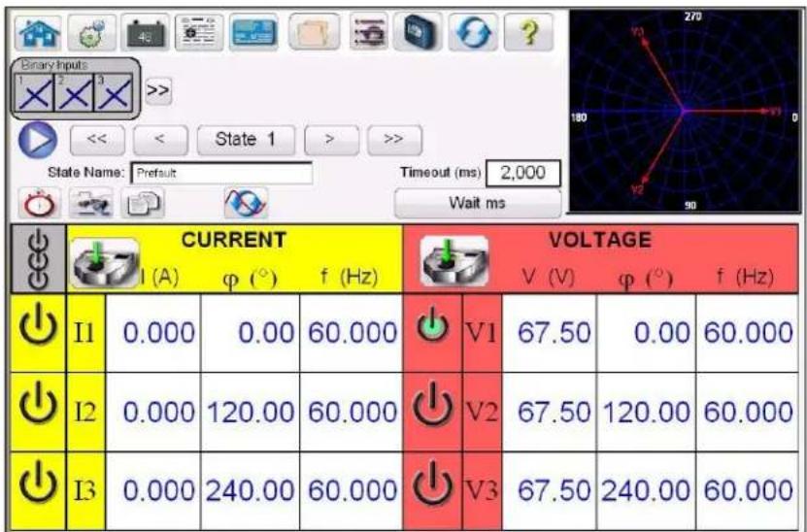Select V3 phase angle 240.00
The width and height of the screenshot is (807, 532).
[647, 491]
